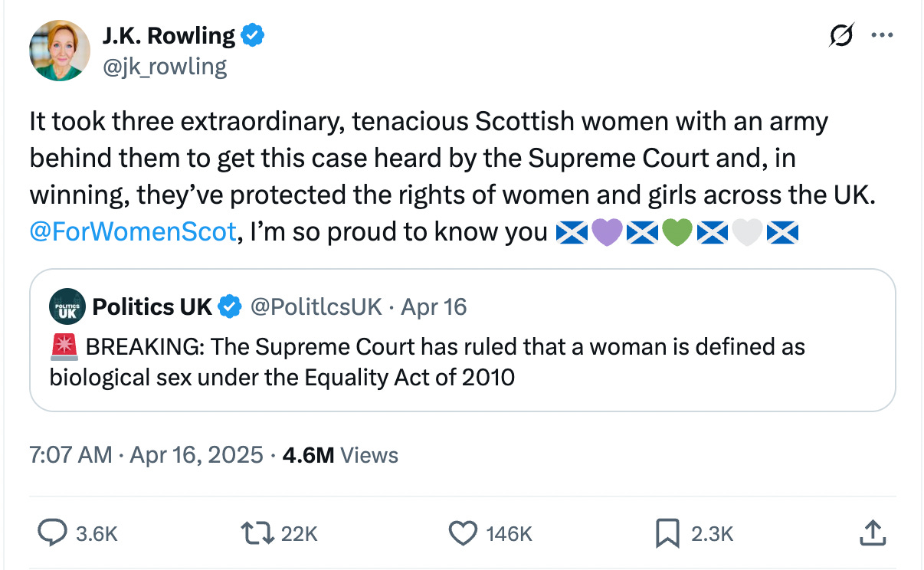This screenshot has height=570, width=924.
Task: Click the 4.6M Views count
Action: (340, 455)
